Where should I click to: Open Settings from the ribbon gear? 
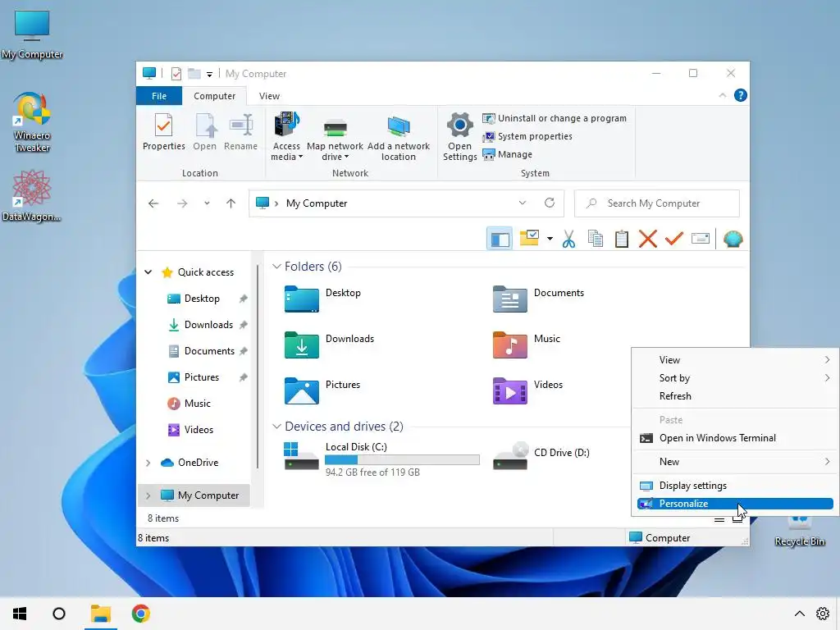(459, 137)
